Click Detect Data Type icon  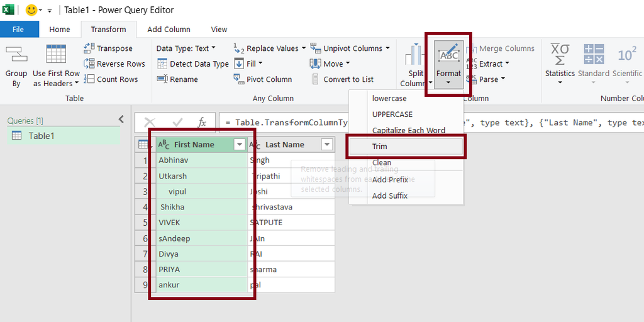click(x=162, y=64)
